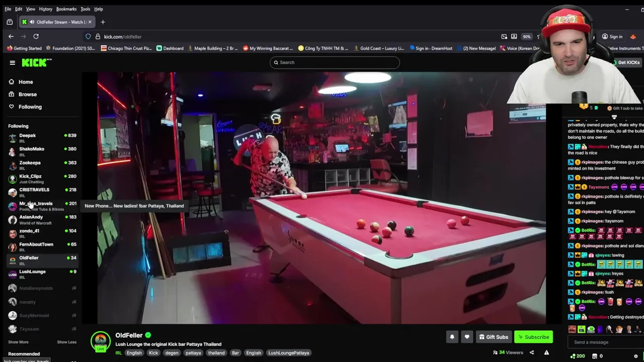Open the History menu
This screenshot has width=644, height=362.
pos(45,9)
